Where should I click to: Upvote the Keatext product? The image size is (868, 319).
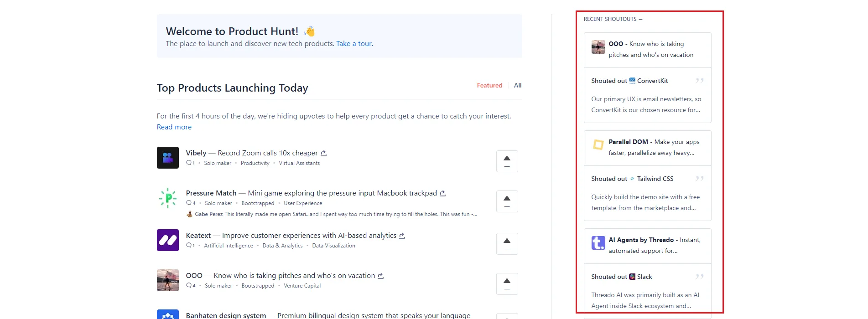[x=507, y=244]
